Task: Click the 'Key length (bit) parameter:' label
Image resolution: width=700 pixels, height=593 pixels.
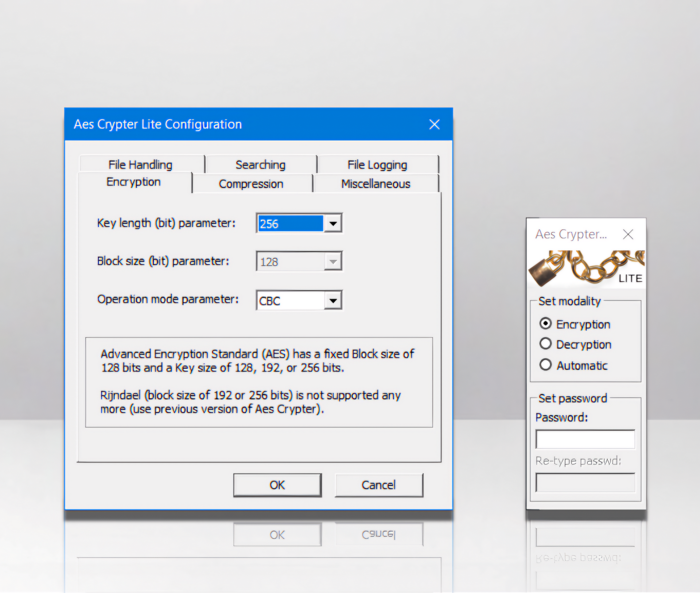Action: pyautogui.click(x=166, y=223)
